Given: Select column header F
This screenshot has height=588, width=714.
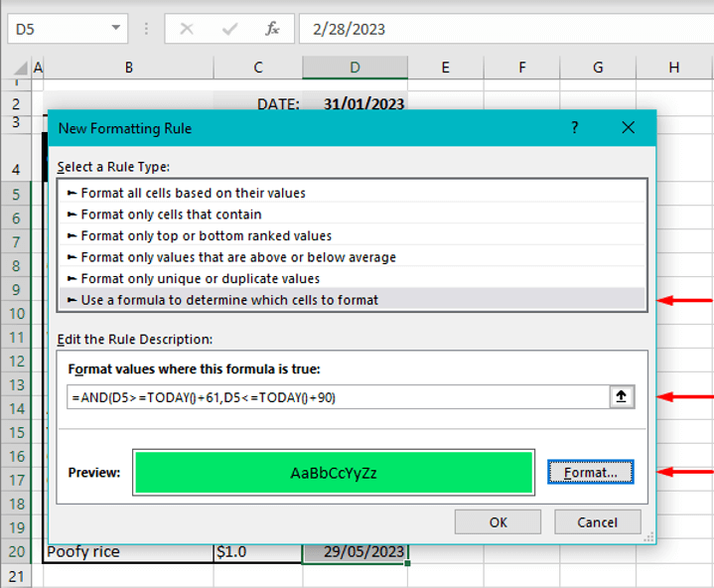Looking at the screenshot, I should (521, 68).
